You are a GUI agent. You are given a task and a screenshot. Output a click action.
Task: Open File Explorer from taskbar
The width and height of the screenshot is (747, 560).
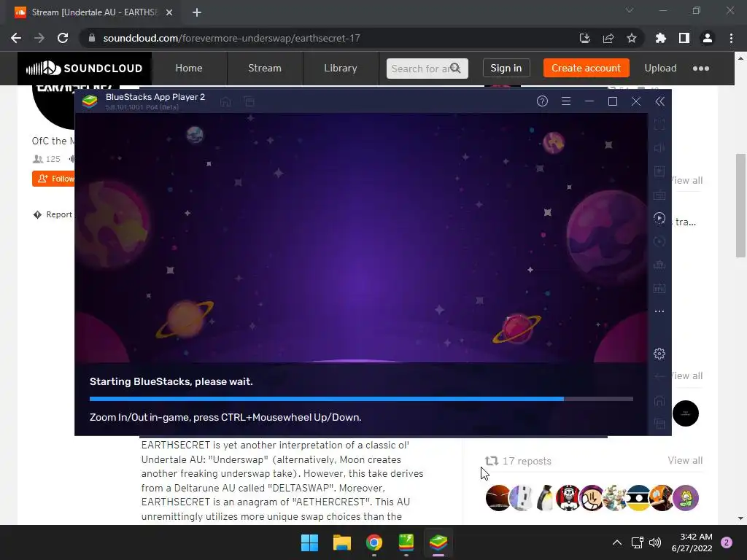341,542
